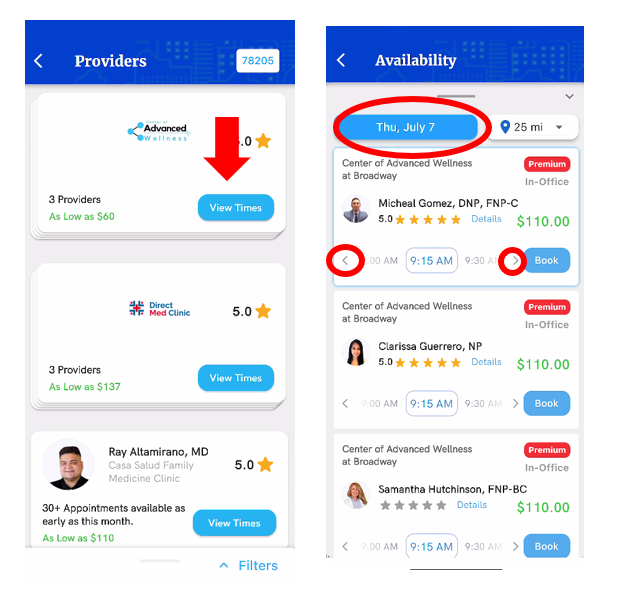Show earlier times for Clarissa Guerrero
This screenshot has height=609, width=630.
(x=345, y=403)
